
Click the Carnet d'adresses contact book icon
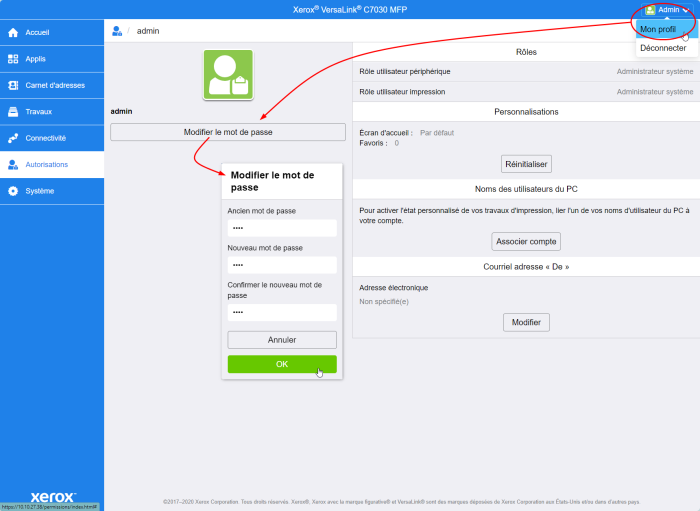tap(13, 85)
